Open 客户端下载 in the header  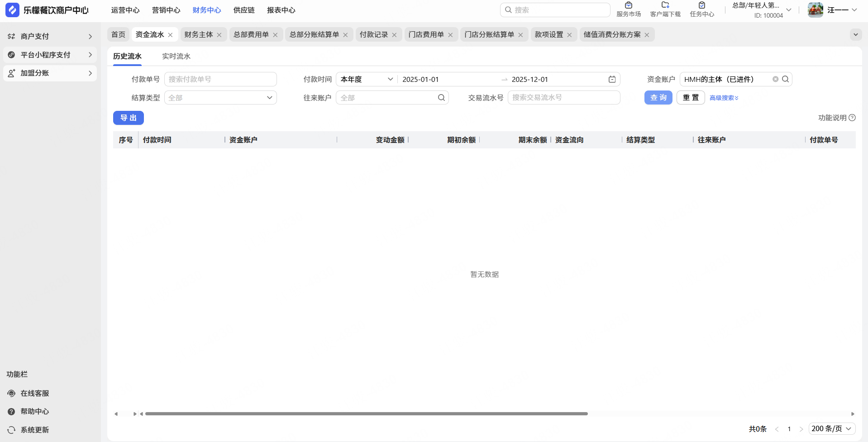coord(665,10)
